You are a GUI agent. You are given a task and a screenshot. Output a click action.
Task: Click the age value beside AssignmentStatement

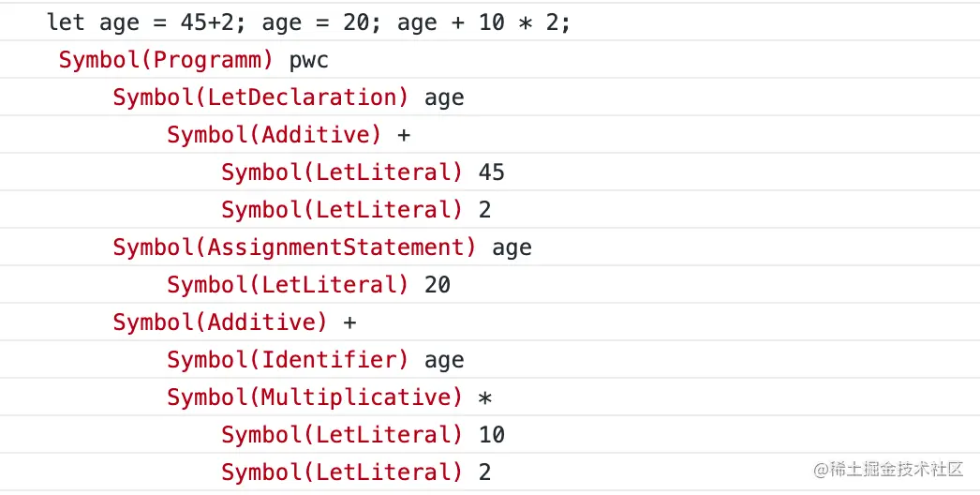click(x=512, y=247)
